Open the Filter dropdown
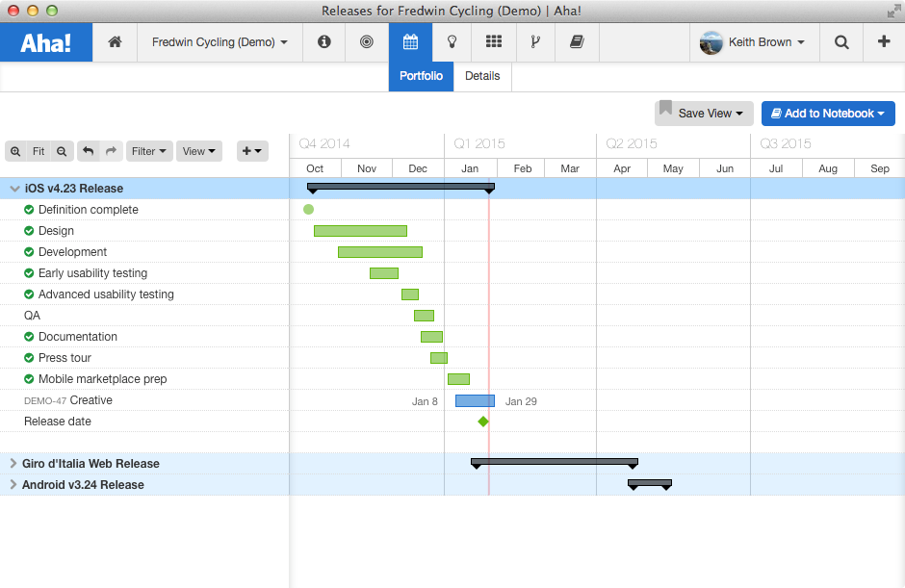905x588 pixels. tap(149, 151)
